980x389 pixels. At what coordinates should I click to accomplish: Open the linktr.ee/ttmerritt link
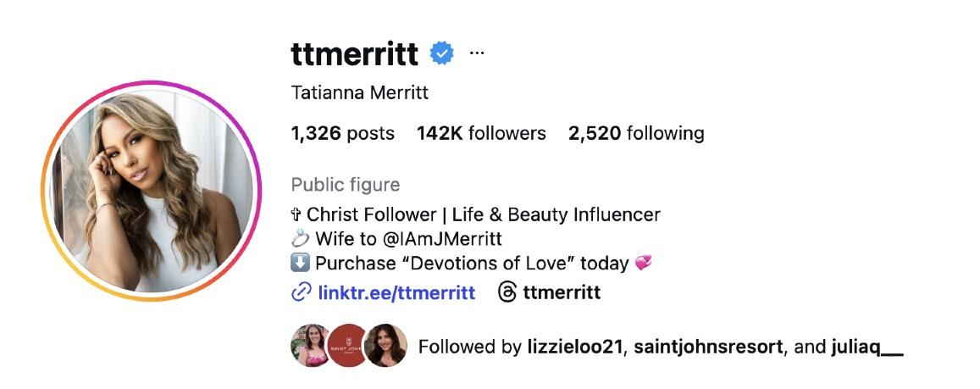coord(396,293)
